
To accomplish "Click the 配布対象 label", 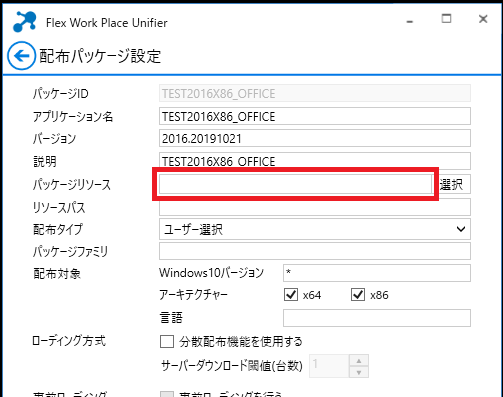I will tap(57, 274).
